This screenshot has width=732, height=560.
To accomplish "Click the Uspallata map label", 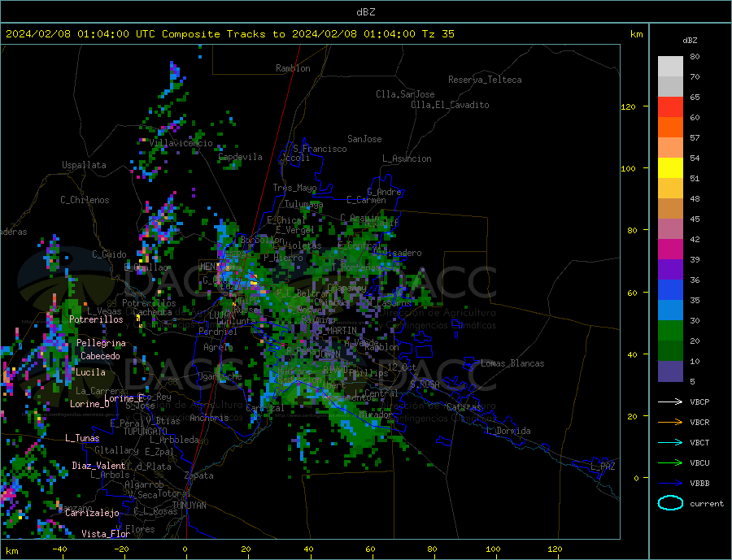I will pyautogui.click(x=84, y=165).
